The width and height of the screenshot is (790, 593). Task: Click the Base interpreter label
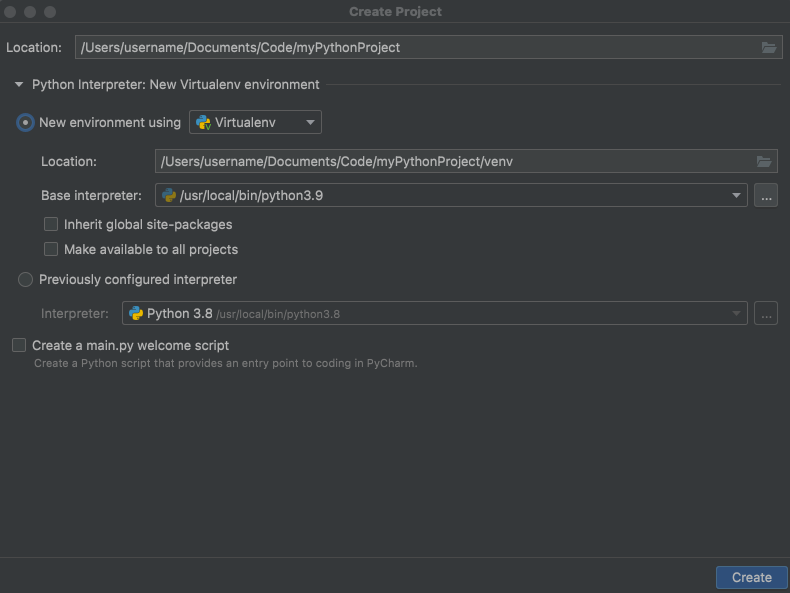[91, 195]
